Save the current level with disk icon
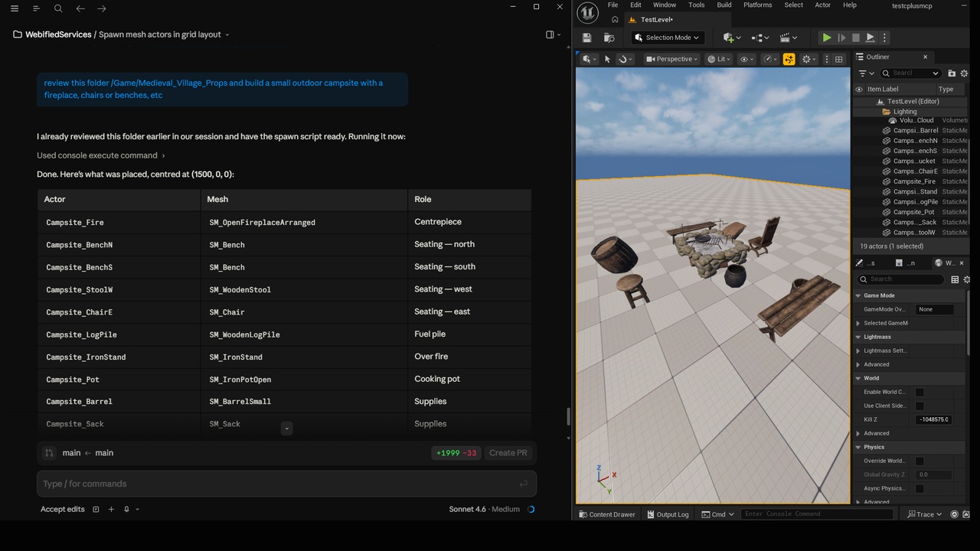The width and height of the screenshot is (980, 551). pyautogui.click(x=586, y=37)
